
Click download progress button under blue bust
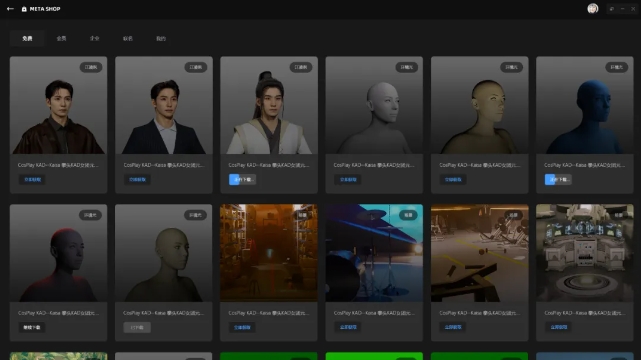coord(558,179)
